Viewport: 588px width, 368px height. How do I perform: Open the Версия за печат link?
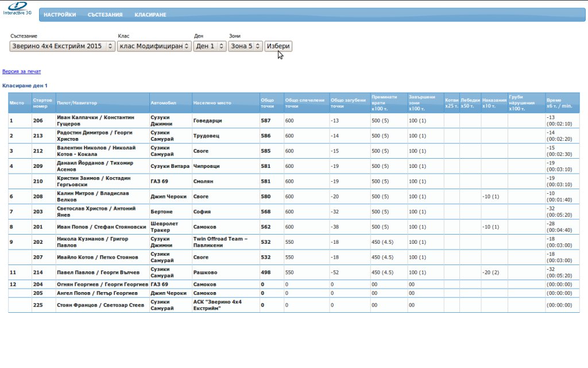click(22, 72)
